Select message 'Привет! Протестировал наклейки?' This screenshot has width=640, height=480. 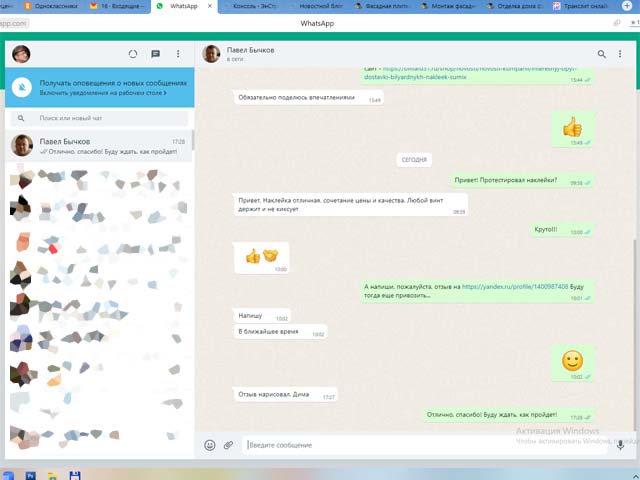[x=522, y=180]
